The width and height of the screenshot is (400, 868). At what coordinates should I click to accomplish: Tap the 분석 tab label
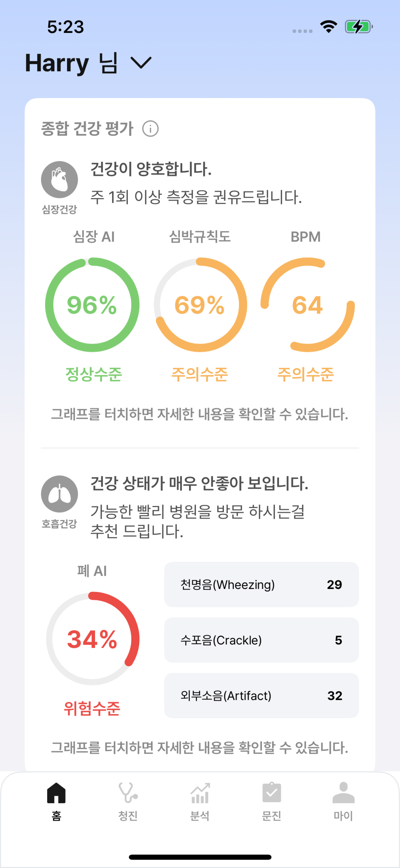tap(200, 816)
